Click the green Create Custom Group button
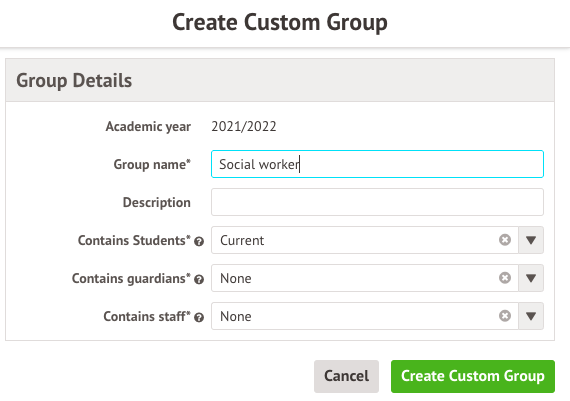 473,376
